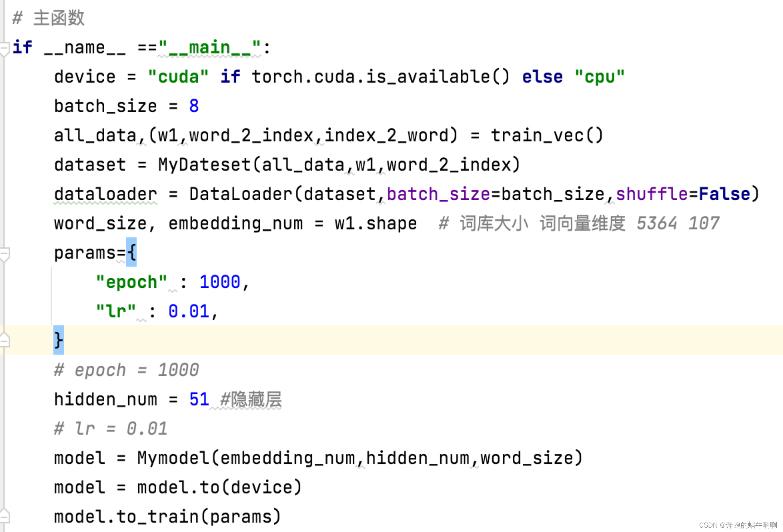Click the MyDateset class name
This screenshot has height=532, width=783.
tap(204, 165)
